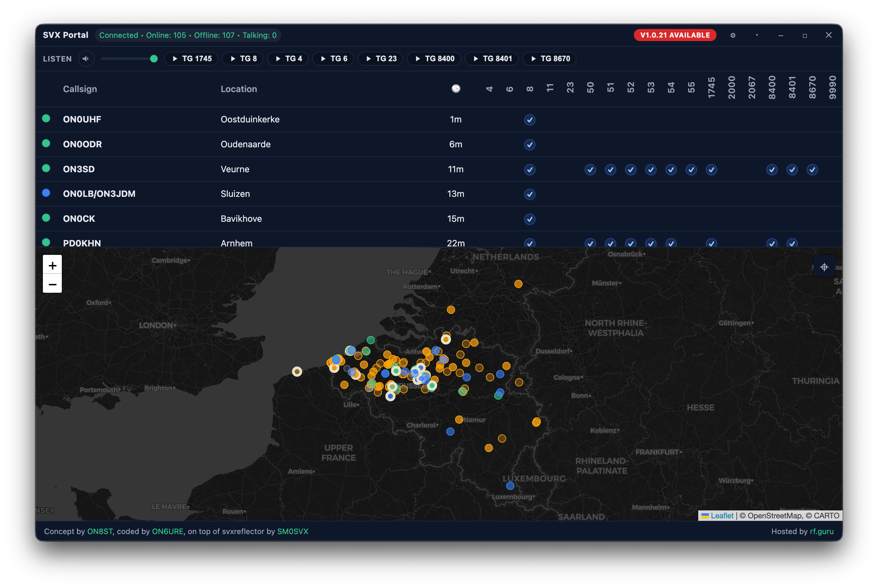
Task: Adjust the listen volume slider
Action: (x=129, y=58)
